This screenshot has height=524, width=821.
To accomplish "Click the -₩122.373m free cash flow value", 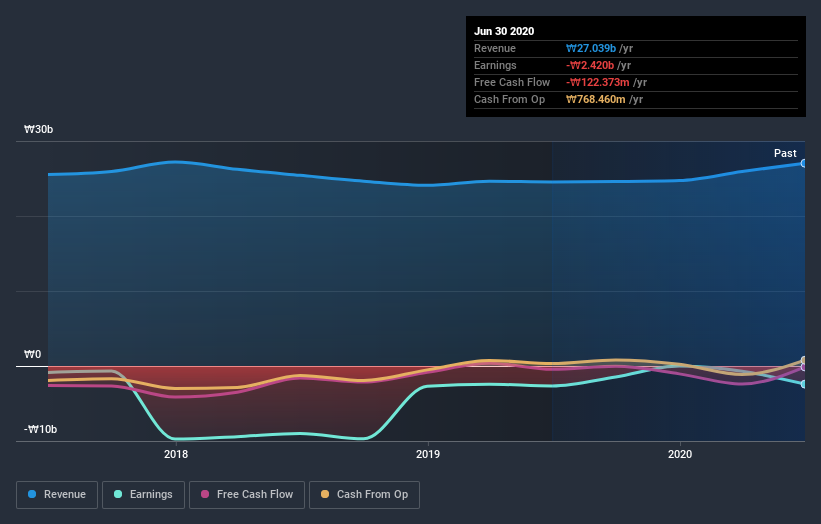I will [x=597, y=82].
